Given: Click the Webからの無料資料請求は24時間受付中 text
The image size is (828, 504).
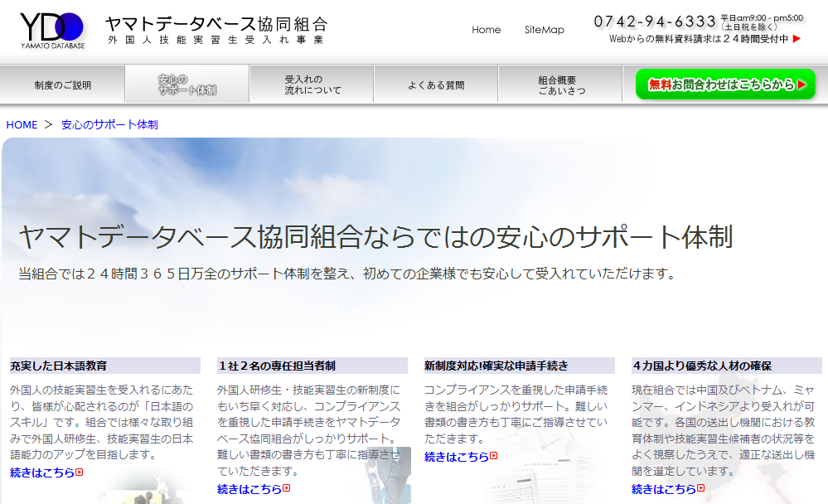Looking at the screenshot, I should 698,39.
